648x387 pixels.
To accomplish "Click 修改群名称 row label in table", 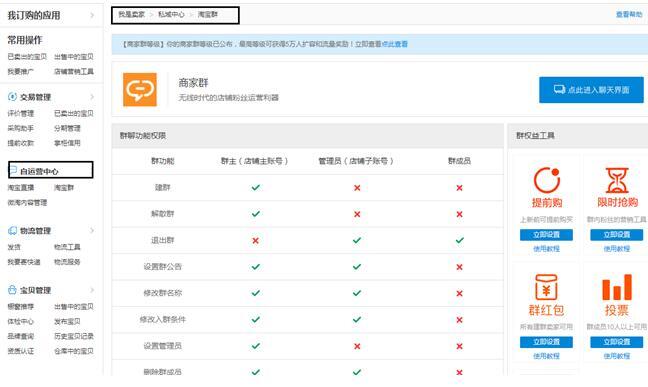I will pos(162,293).
